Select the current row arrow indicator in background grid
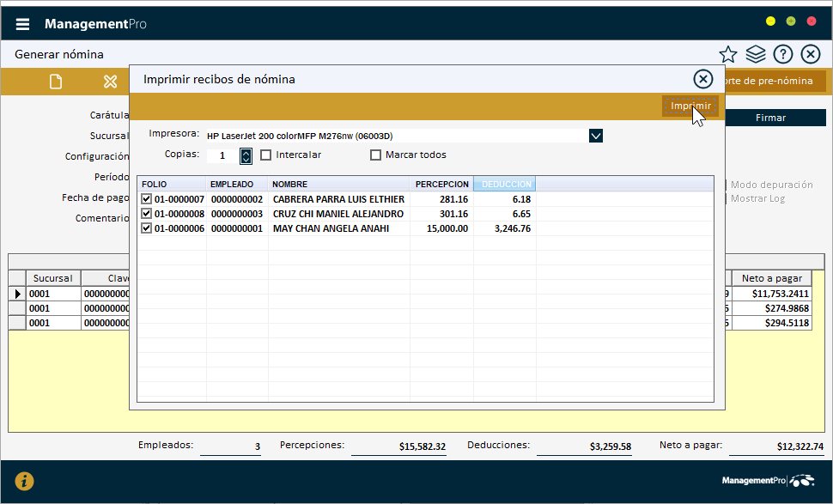The height and width of the screenshot is (504, 833). 17,294
